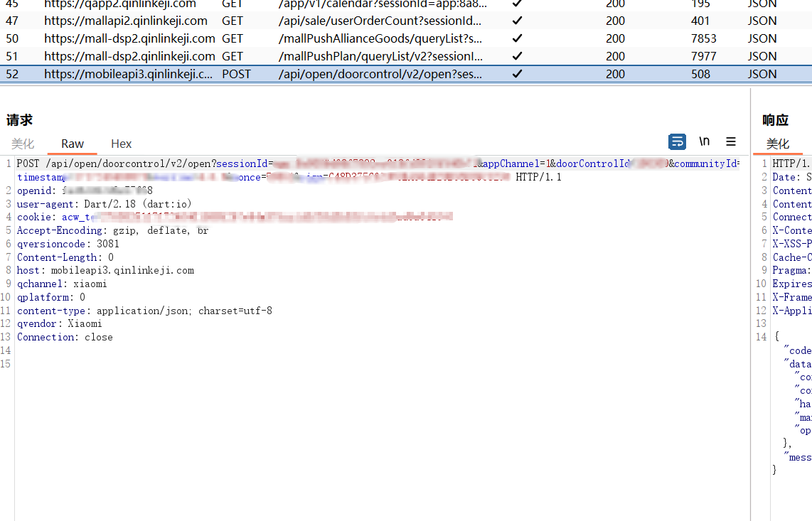The width and height of the screenshot is (812, 521).
Task: Switch to the Hex request tab
Action: tap(121, 144)
